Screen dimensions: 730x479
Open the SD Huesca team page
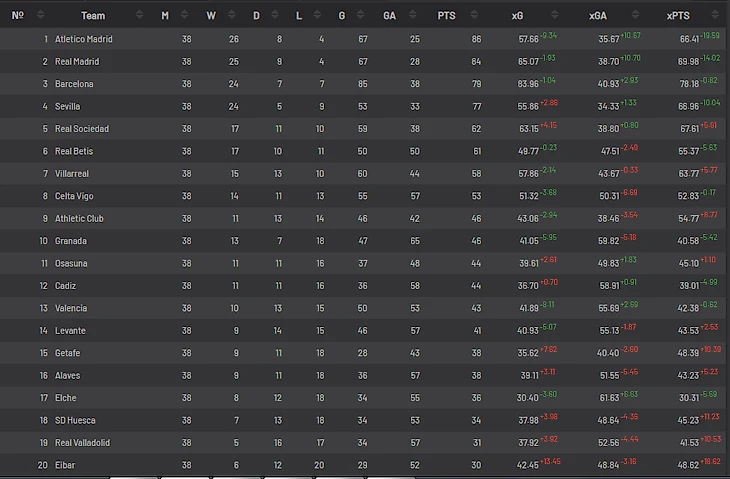pos(75,420)
